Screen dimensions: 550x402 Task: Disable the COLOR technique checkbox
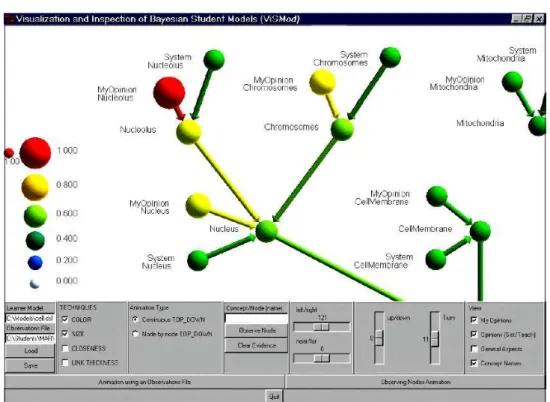(65, 319)
